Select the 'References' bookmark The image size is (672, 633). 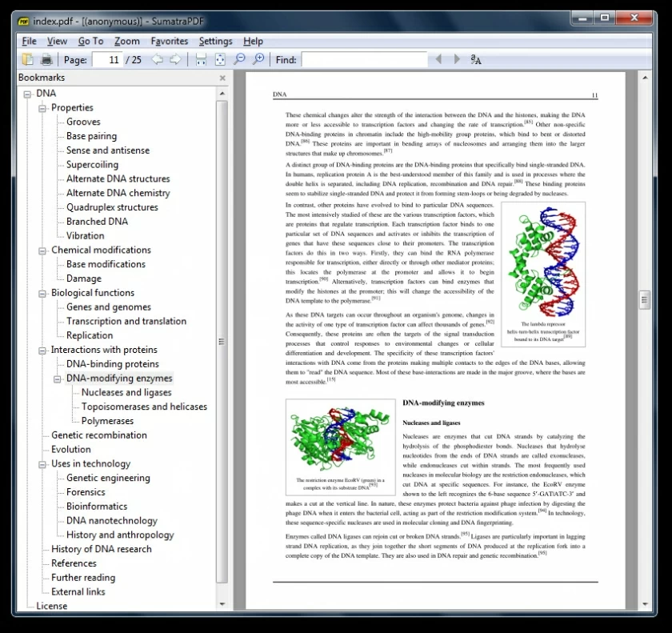pyautogui.click(x=74, y=563)
